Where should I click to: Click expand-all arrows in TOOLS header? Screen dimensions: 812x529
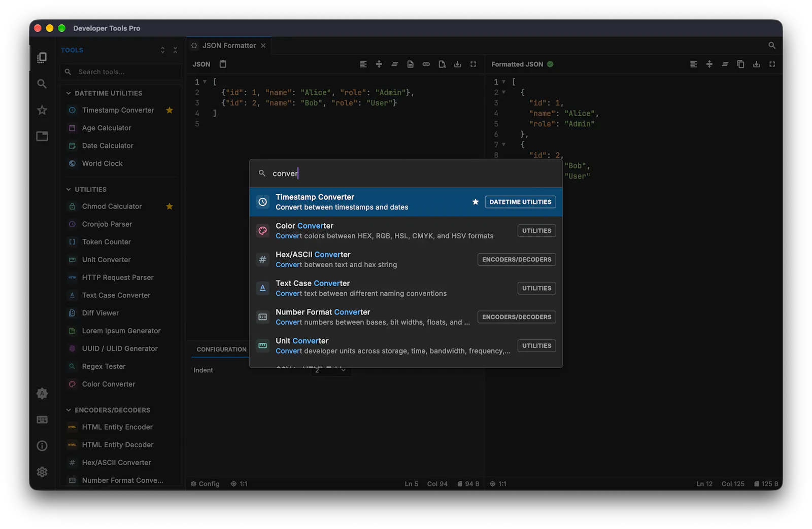(162, 50)
